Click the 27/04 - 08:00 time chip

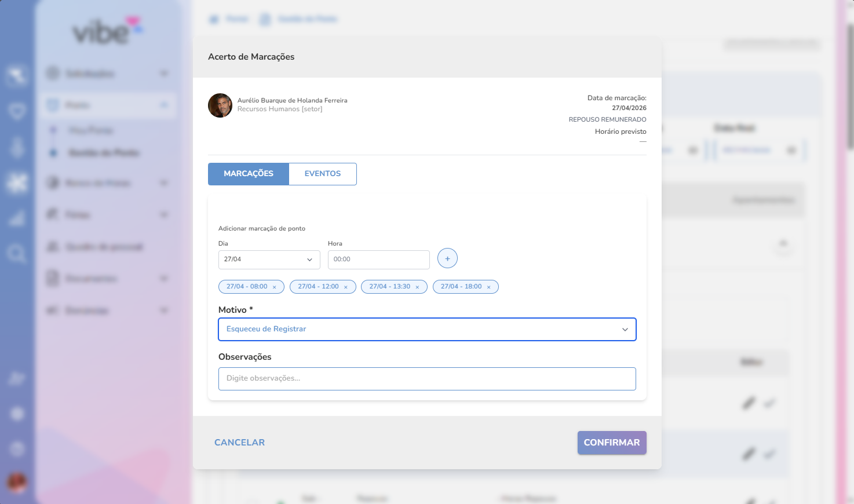pos(247,287)
